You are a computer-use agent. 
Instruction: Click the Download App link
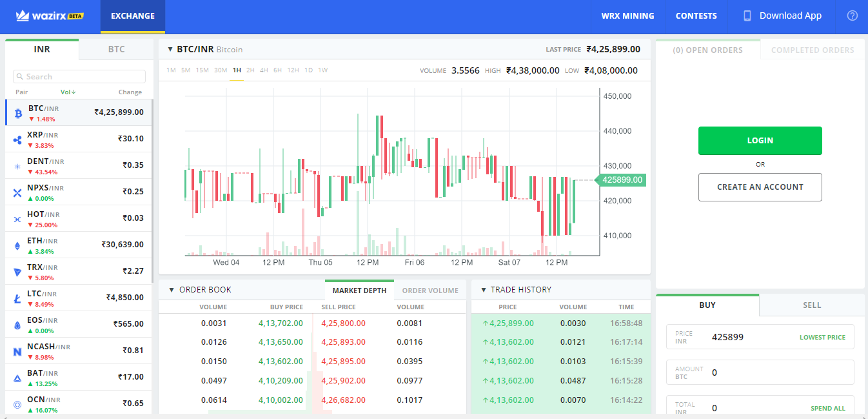[791, 16]
